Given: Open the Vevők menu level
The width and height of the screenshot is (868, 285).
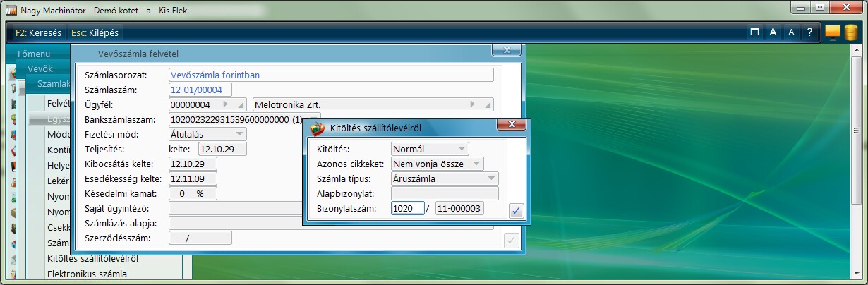Looking at the screenshot, I should [x=40, y=68].
